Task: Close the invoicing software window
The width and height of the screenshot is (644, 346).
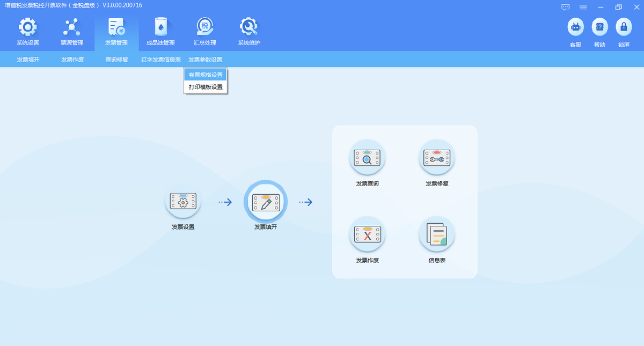Action: 636,7
